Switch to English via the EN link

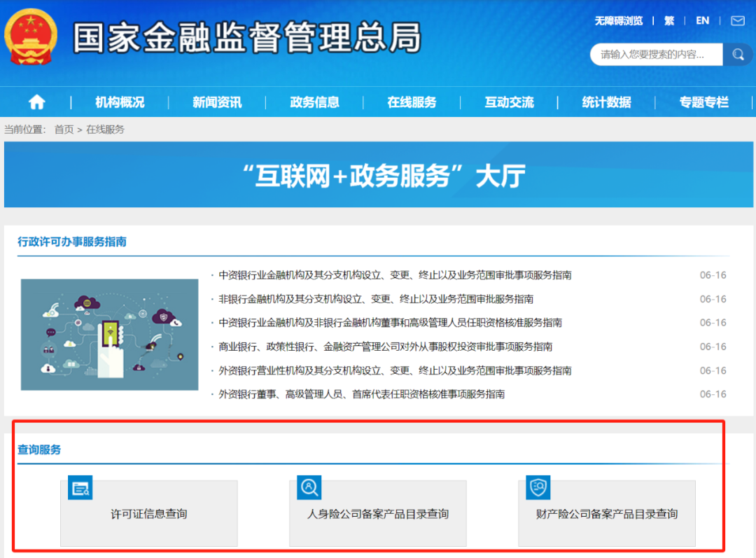point(702,21)
